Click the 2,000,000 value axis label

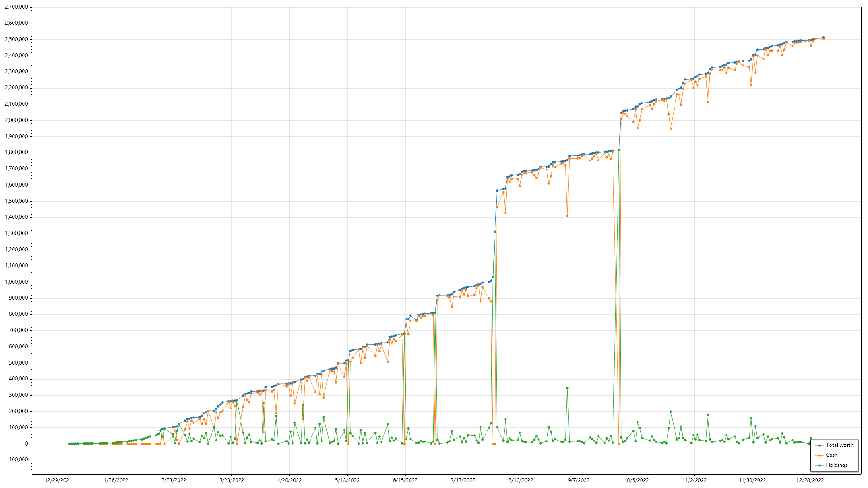tap(16, 120)
